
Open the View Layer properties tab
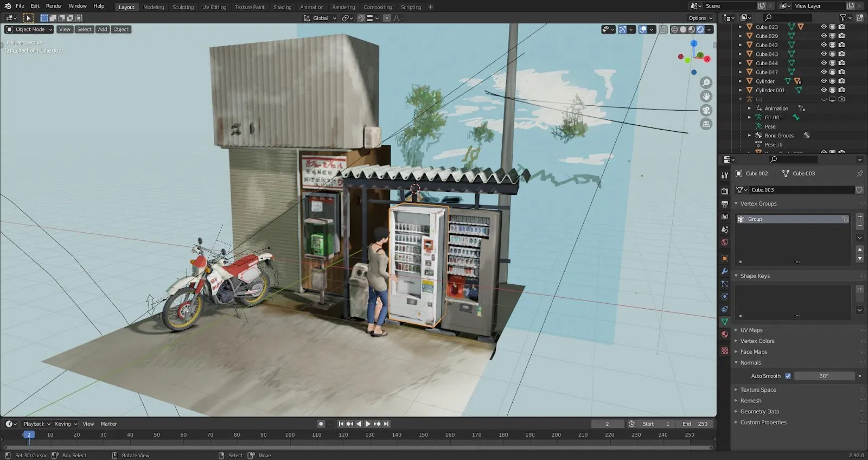pos(725,217)
